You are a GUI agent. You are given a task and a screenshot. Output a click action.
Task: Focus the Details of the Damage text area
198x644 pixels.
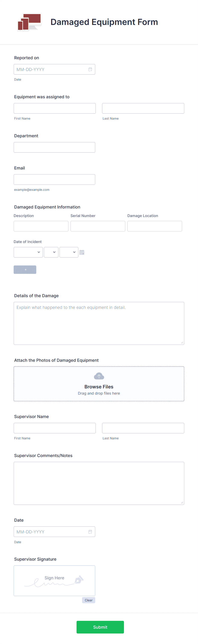coord(99,323)
